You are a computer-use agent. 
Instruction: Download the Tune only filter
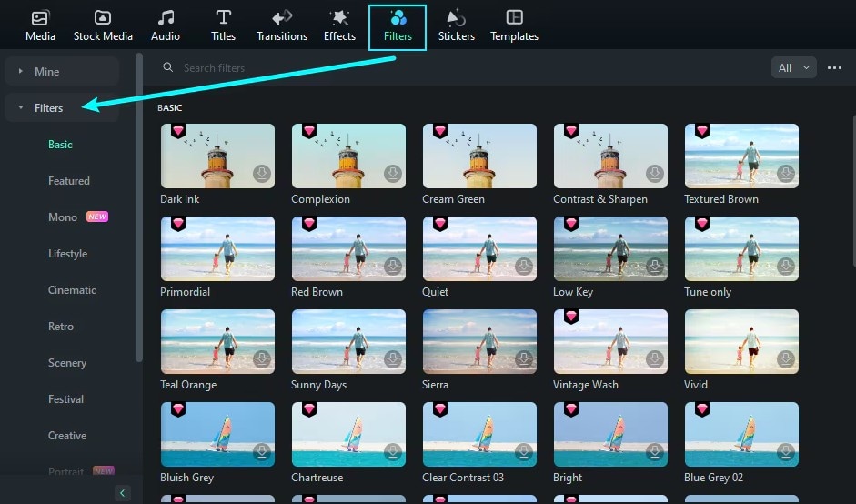click(786, 267)
